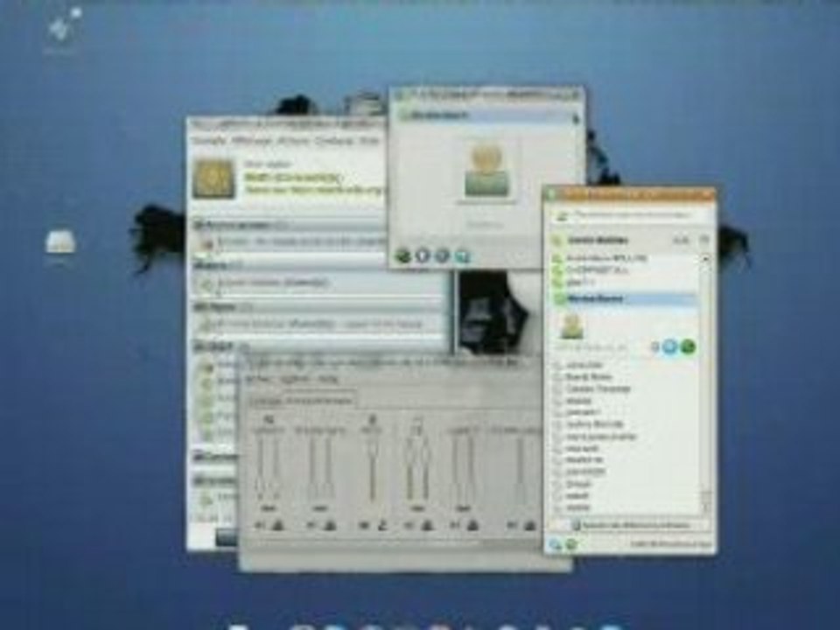Collapse the first section header in the back-left window
Screen dimensions: 840x630
[290, 226]
